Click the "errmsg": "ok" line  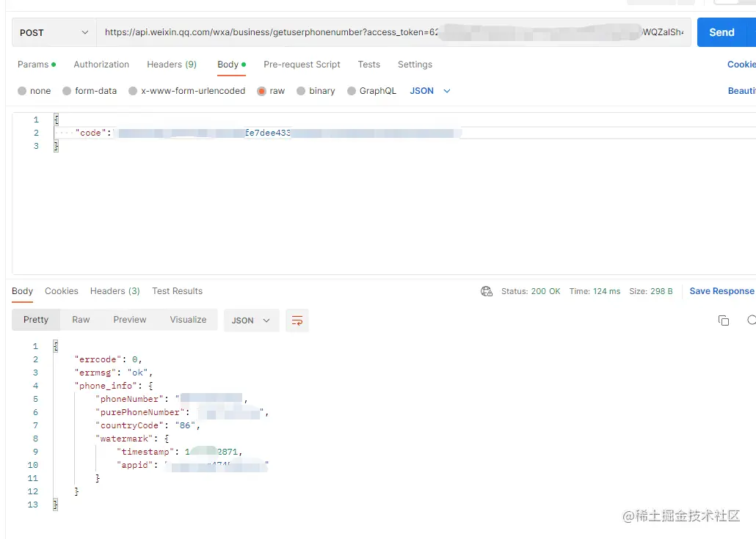click(x=113, y=373)
